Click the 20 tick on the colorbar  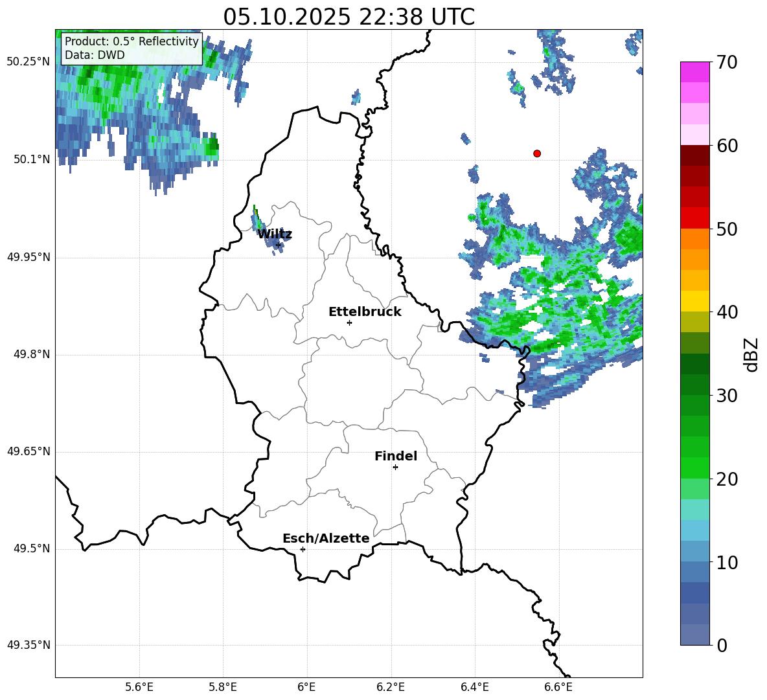[x=727, y=479]
